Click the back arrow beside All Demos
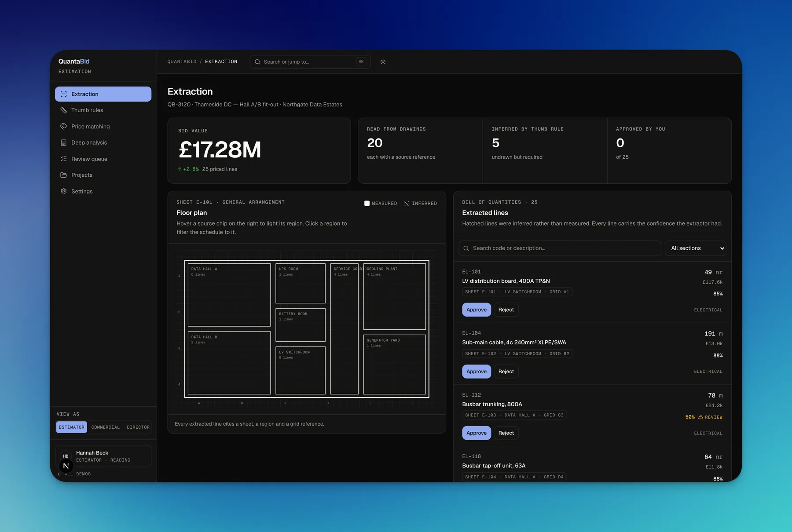This screenshot has height=532, width=792. [x=59, y=474]
